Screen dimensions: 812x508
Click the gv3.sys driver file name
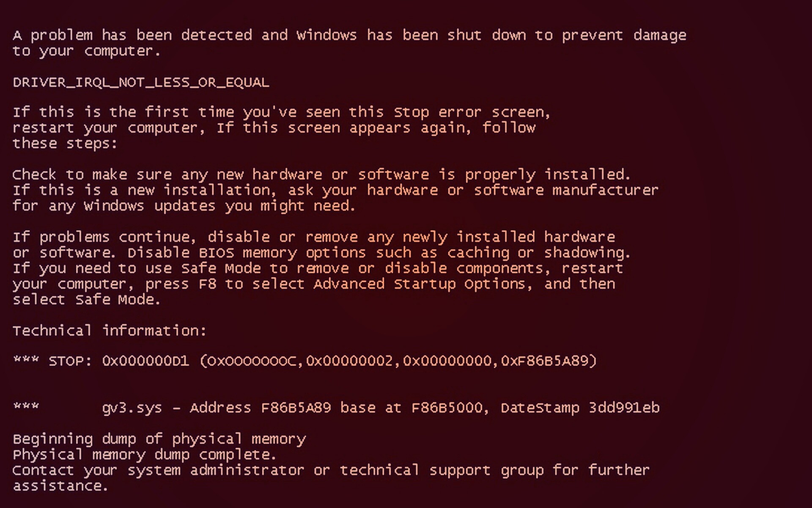(x=132, y=408)
